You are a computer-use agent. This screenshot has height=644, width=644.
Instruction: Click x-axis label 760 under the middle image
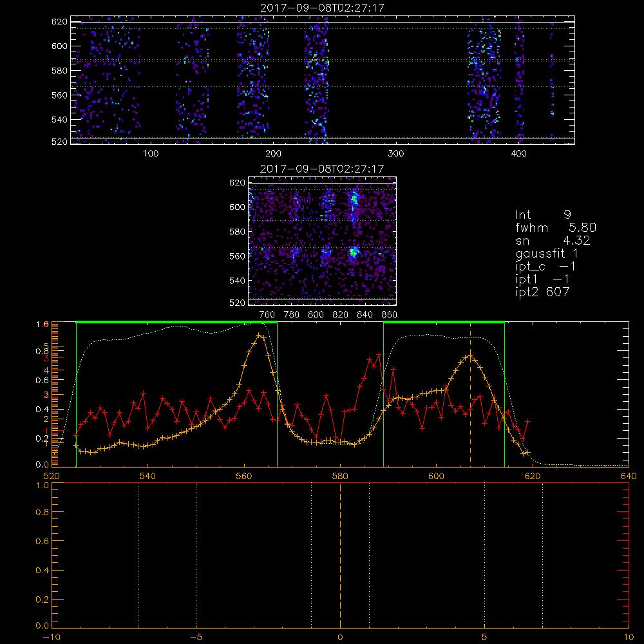pos(267,315)
